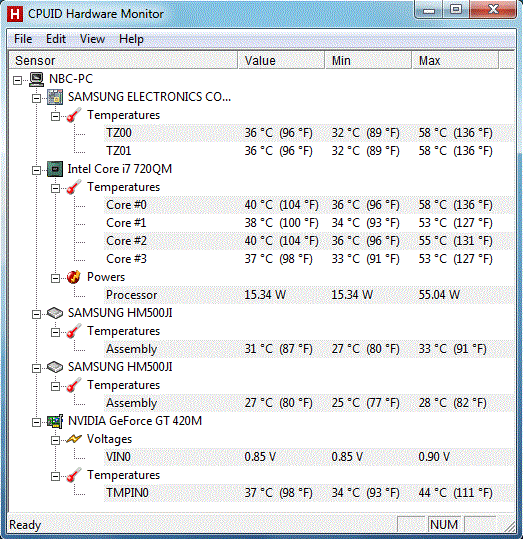Collapse the second SAMSUNG HM500JI drive node

coord(36,368)
